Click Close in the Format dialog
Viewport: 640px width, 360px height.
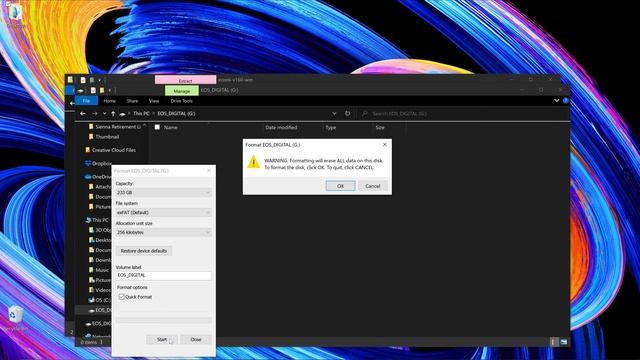coord(196,340)
